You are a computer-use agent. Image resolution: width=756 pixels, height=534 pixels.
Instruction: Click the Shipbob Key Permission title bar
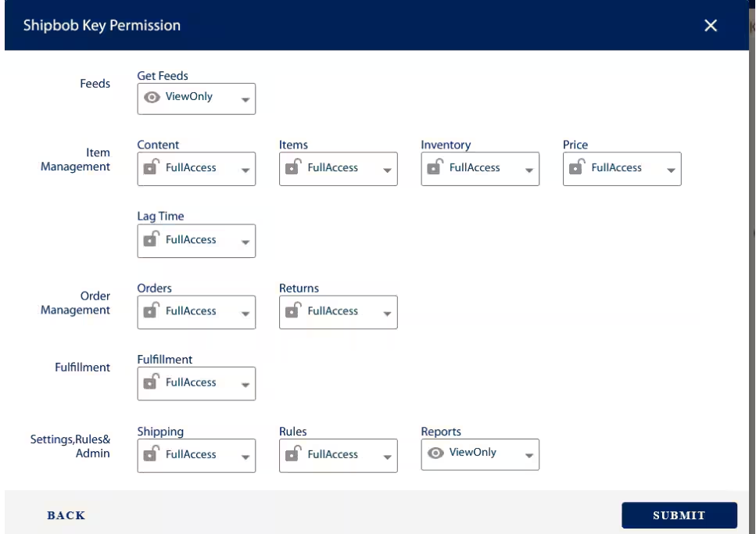[102, 25]
